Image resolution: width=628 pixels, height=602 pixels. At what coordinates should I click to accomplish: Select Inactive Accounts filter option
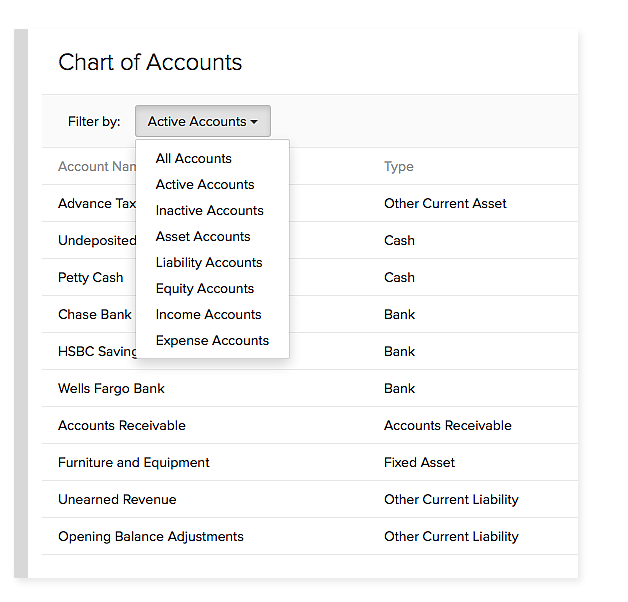click(x=210, y=210)
